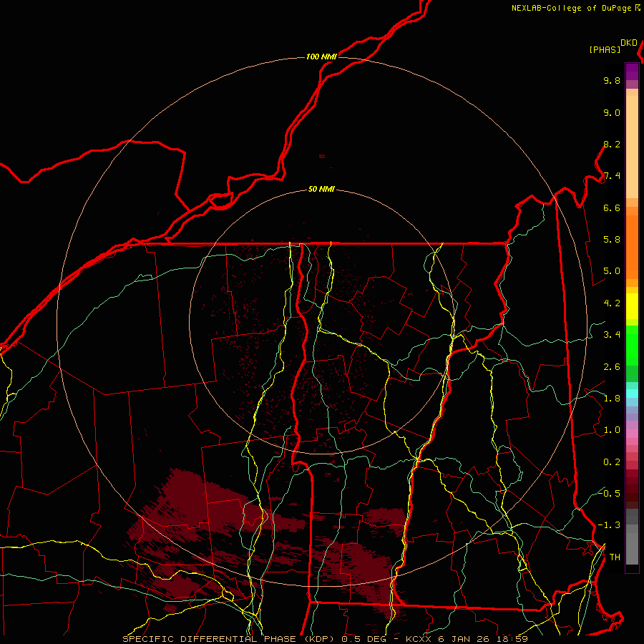Click the 3.4 legend value
This screenshot has width=644, height=644.
[612, 335]
